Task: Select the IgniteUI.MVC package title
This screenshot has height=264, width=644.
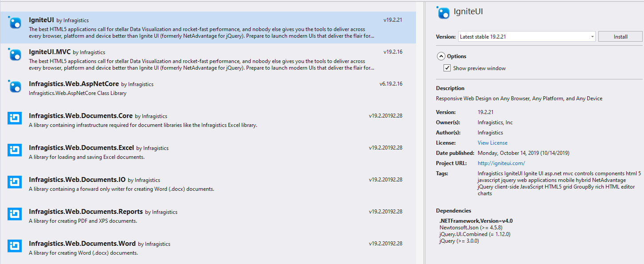Action: click(x=49, y=52)
